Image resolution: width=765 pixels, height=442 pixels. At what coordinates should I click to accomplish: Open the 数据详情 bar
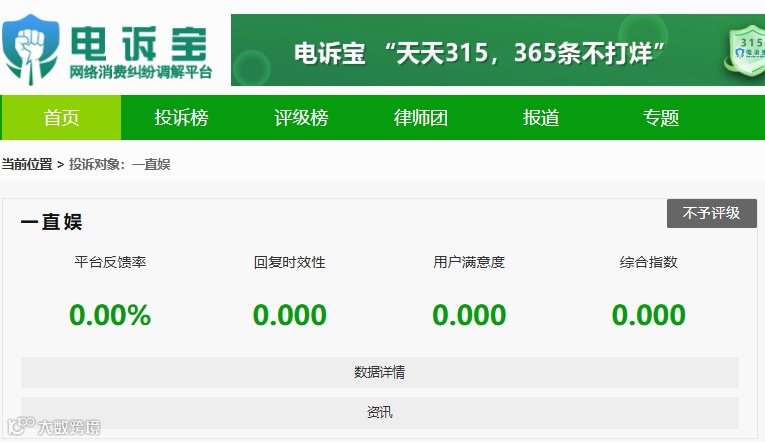380,372
